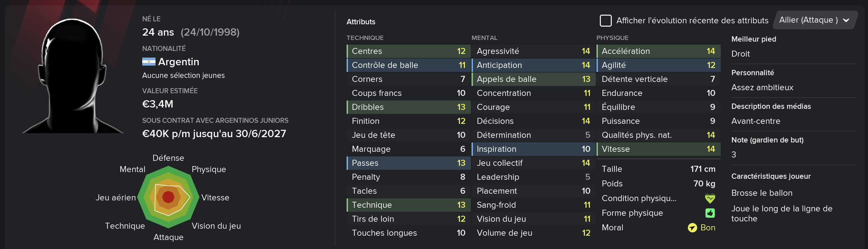Click the Anticipation attribute row
Viewport: 868px width, 249px height.
[x=533, y=65]
